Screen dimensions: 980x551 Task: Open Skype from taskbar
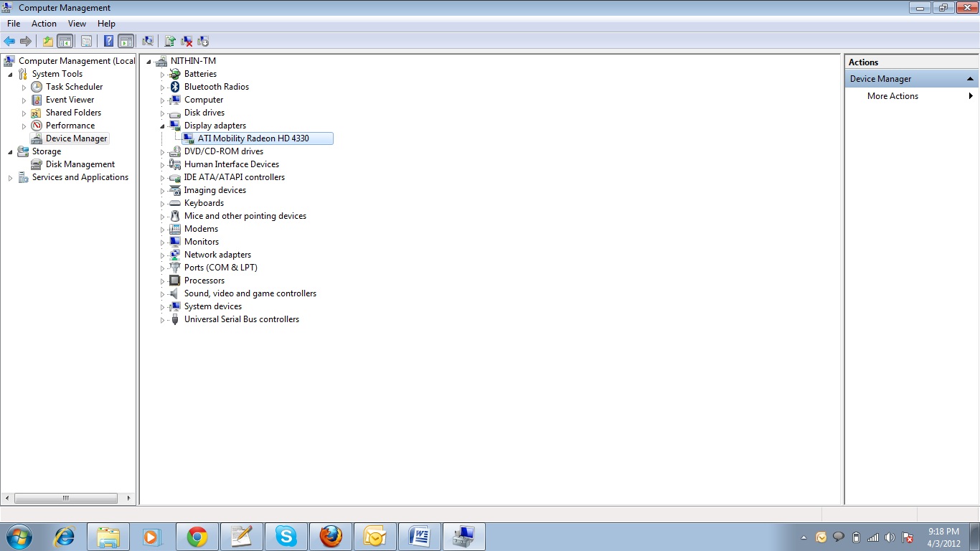286,537
